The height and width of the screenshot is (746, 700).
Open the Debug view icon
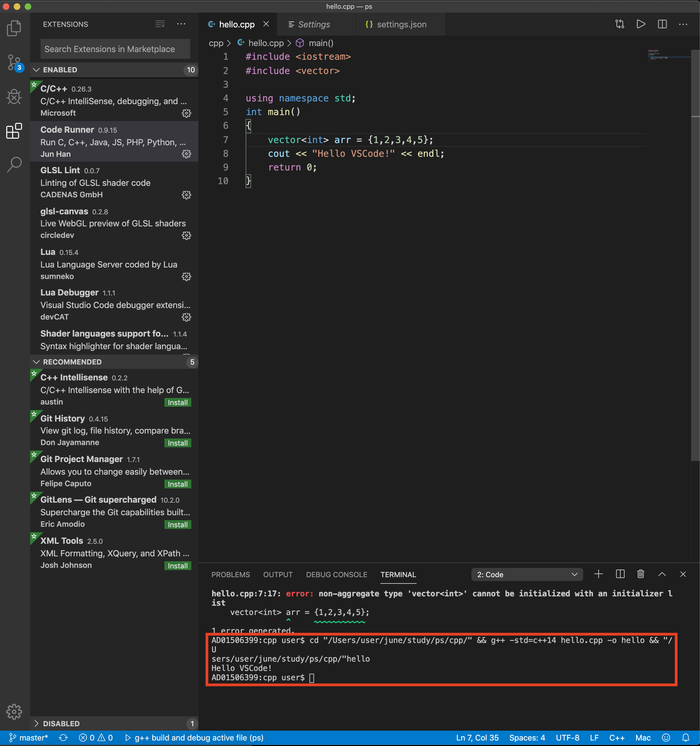[x=14, y=97]
